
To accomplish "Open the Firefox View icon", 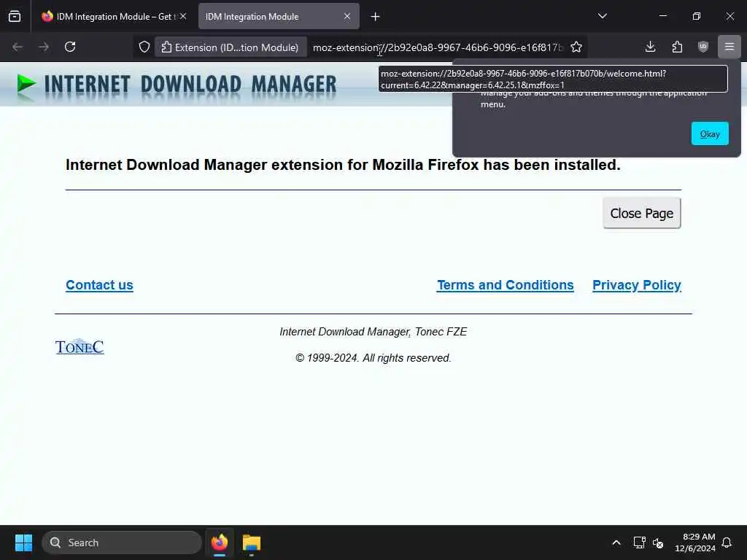I will (x=15, y=16).
